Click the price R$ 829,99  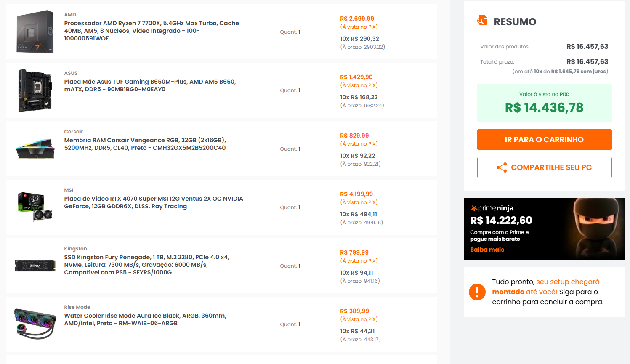[354, 136]
